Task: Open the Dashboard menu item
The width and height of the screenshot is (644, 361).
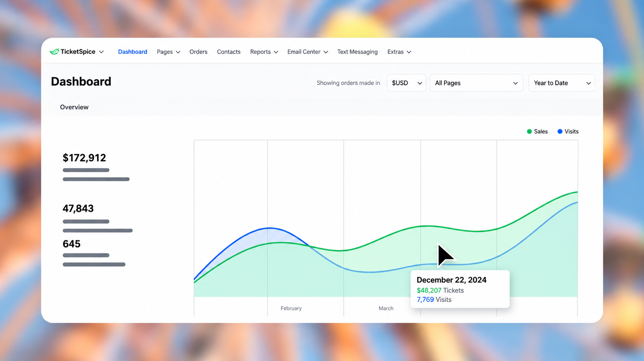Action: 133,52
